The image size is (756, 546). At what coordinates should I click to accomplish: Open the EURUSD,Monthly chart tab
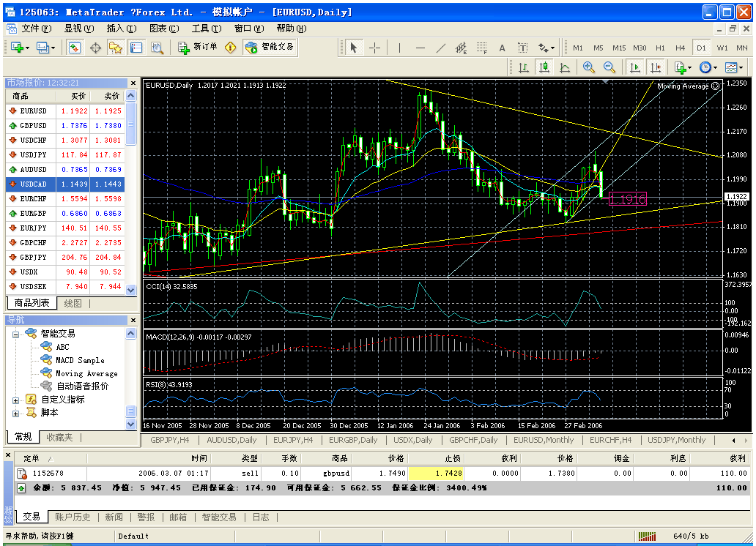click(544, 440)
